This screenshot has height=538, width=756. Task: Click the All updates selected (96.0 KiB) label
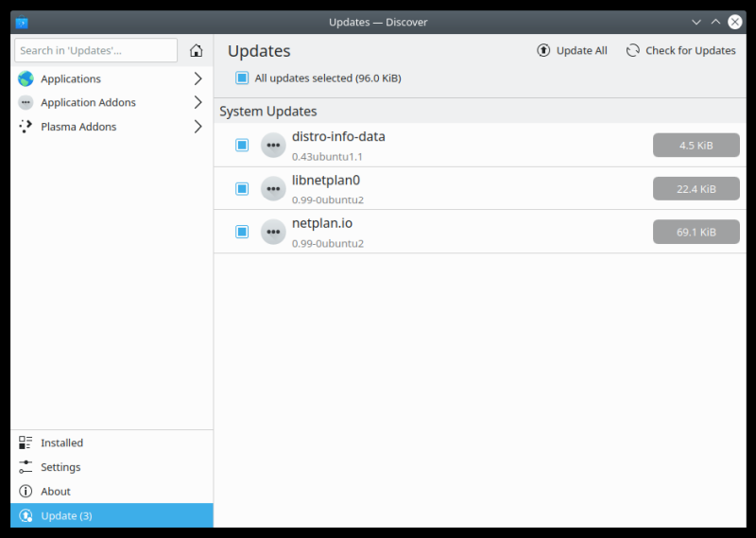[x=328, y=78]
